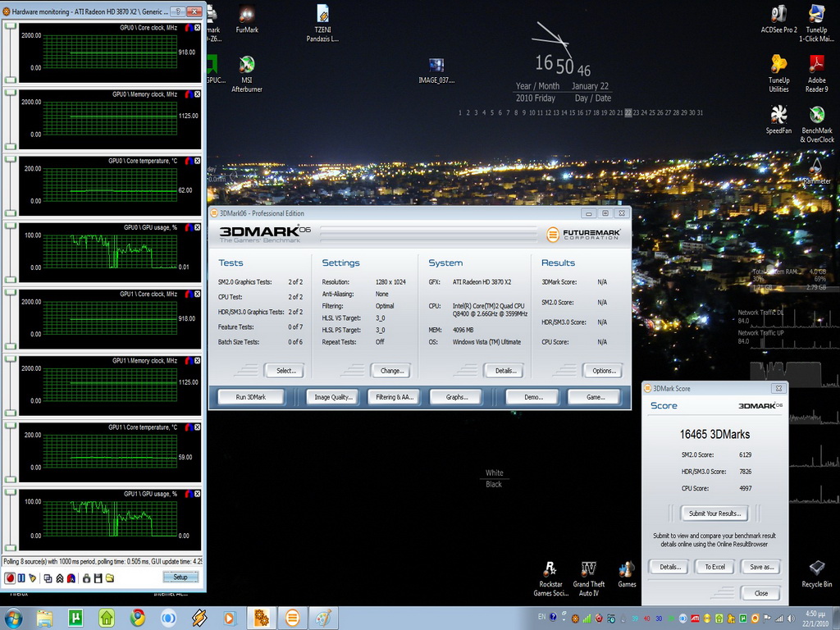Click Change... under Settings in 3DMark06

(391, 371)
